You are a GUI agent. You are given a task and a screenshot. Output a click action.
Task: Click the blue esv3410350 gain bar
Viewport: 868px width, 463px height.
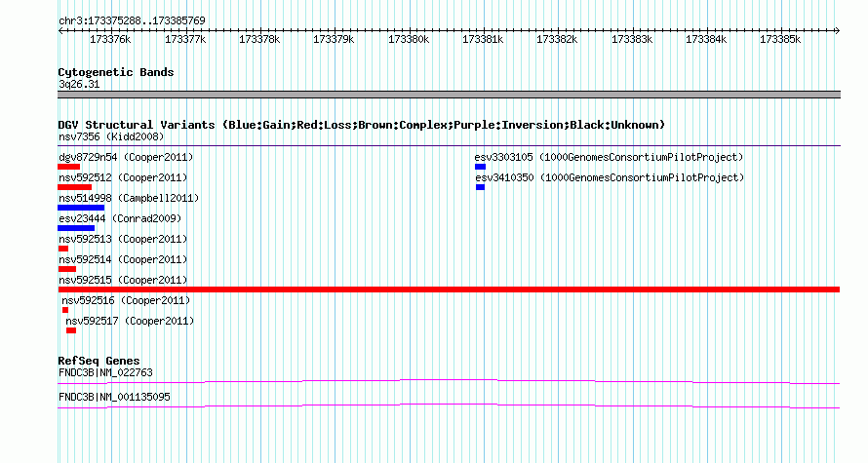pyautogui.click(x=480, y=187)
